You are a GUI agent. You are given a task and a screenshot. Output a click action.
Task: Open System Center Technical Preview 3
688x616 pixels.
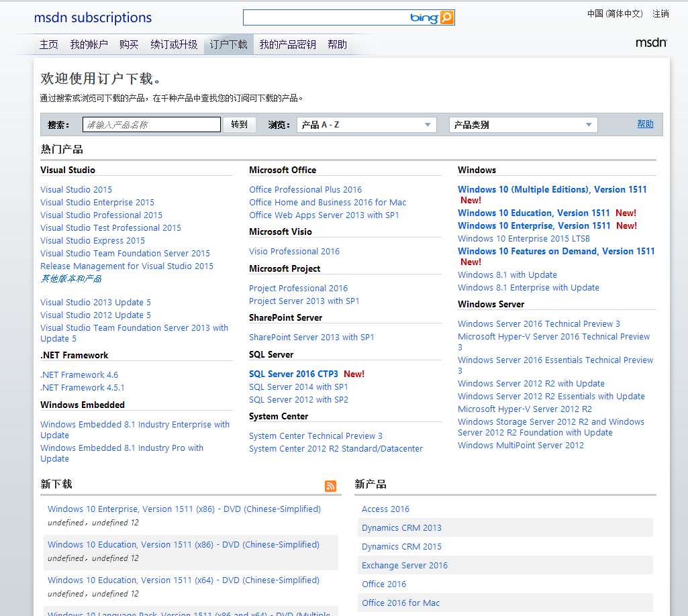316,436
